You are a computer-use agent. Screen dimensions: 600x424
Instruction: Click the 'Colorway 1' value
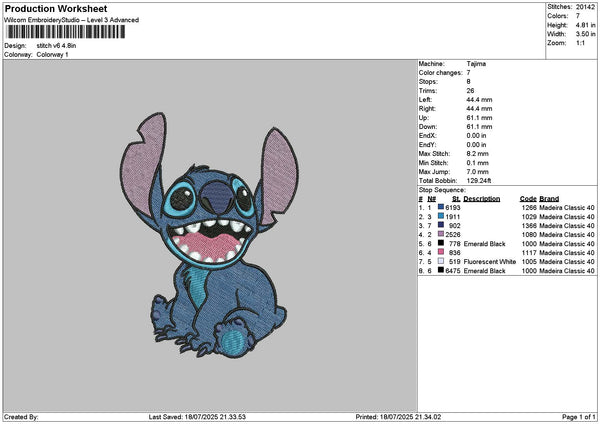click(x=52, y=55)
